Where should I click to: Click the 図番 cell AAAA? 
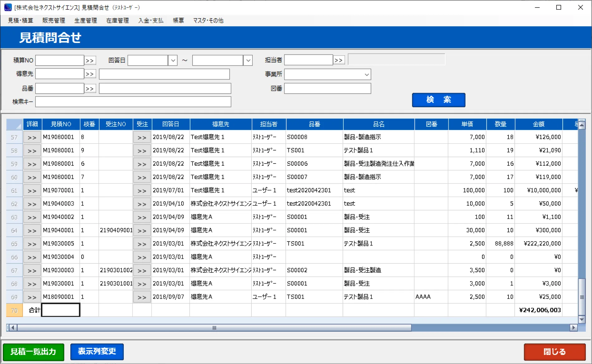click(x=432, y=297)
